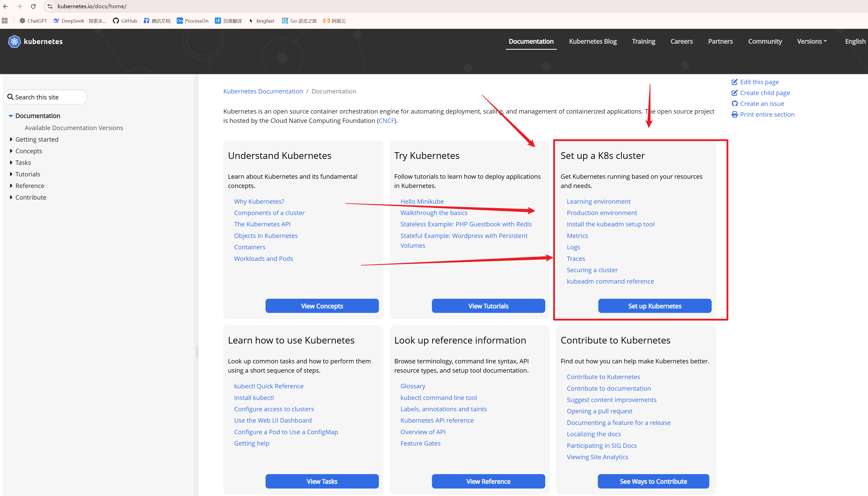Click the View Concepts button
This screenshot has height=496, width=868.
[x=322, y=306]
